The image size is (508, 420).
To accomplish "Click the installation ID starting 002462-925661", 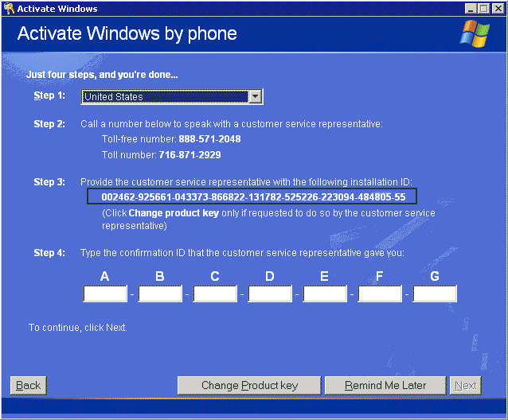I will tap(252, 196).
